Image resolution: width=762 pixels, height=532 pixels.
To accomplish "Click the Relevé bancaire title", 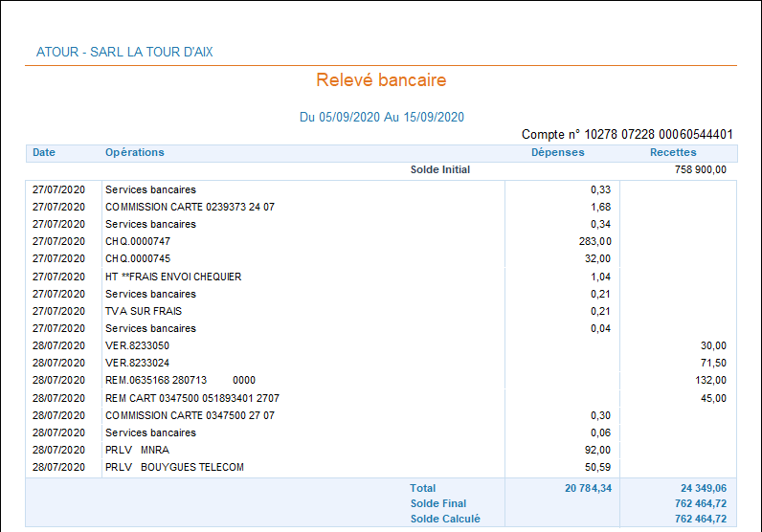I will [381, 80].
